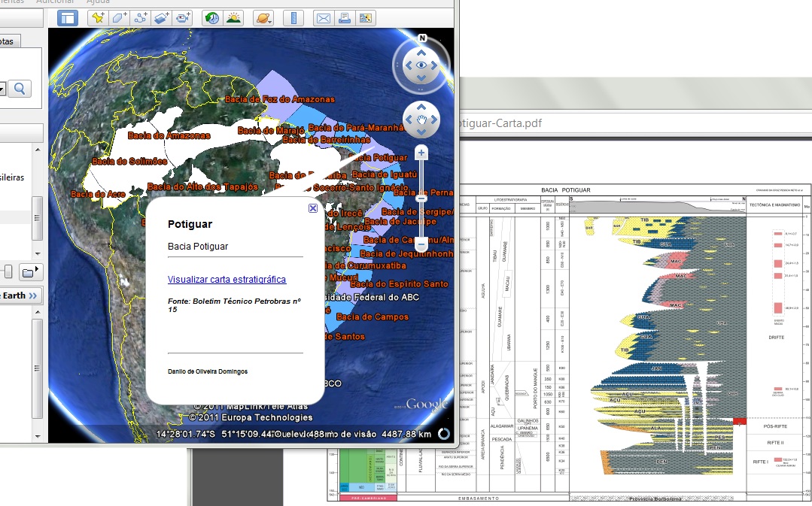The height and width of the screenshot is (506, 812).
Task: Click the eye icon in the look joystick
Action: click(421, 65)
